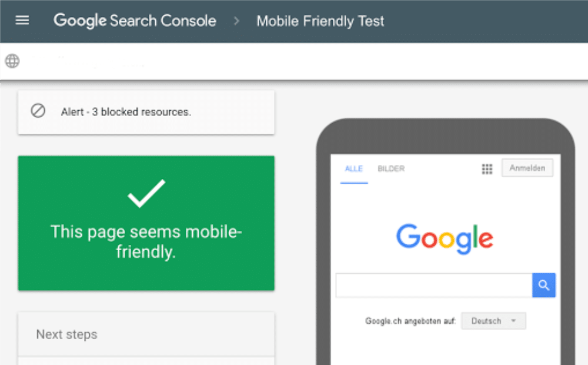Click the blue search magnifier button
588x365 pixels.
coord(543,285)
